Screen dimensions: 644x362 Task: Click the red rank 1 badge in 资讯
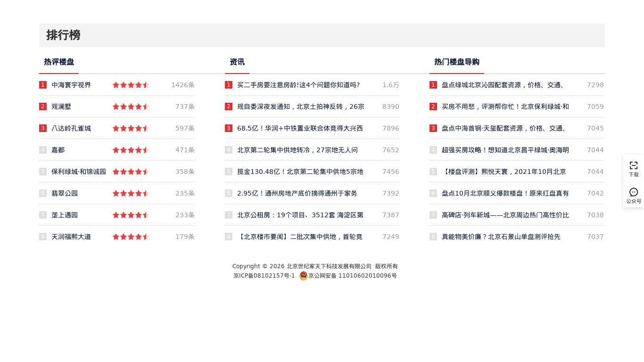pos(229,85)
